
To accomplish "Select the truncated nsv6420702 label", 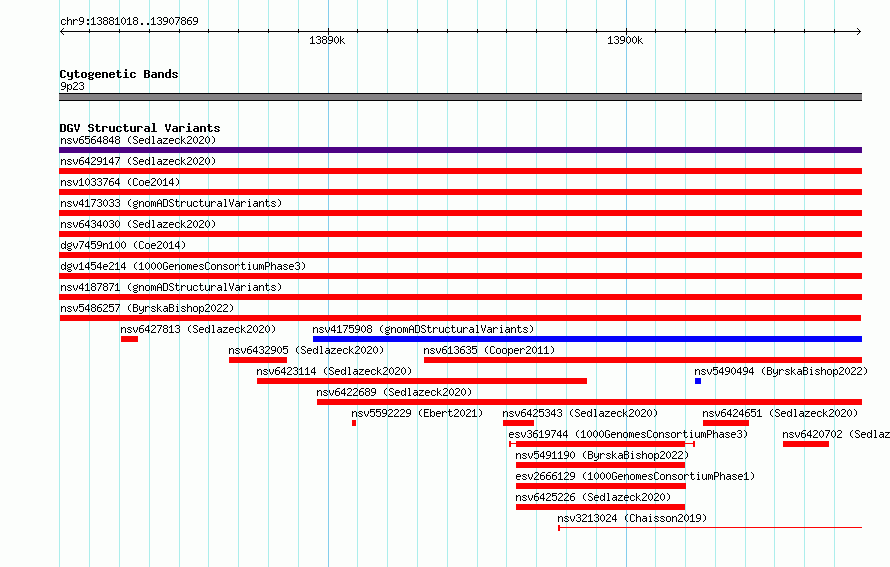I will [x=836, y=434].
